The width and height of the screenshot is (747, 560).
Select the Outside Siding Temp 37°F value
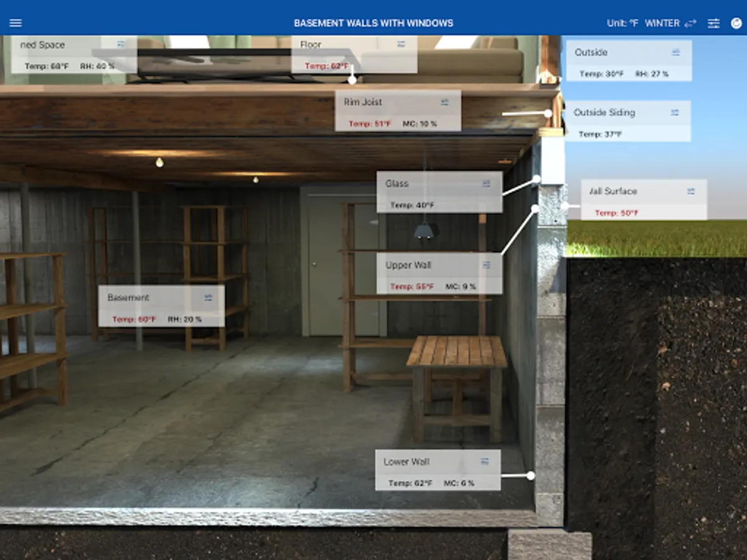click(x=600, y=134)
